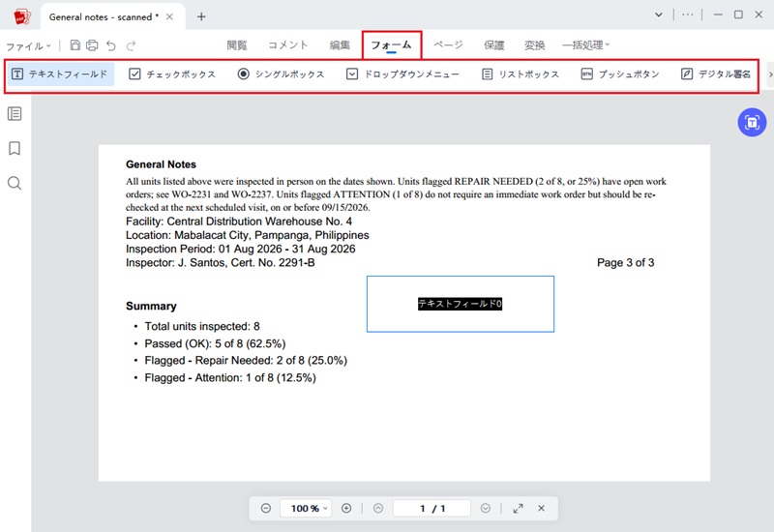774x532 pixels.
Task: Click the Facility: Central Distribution Warehouse line
Action: click(239, 222)
